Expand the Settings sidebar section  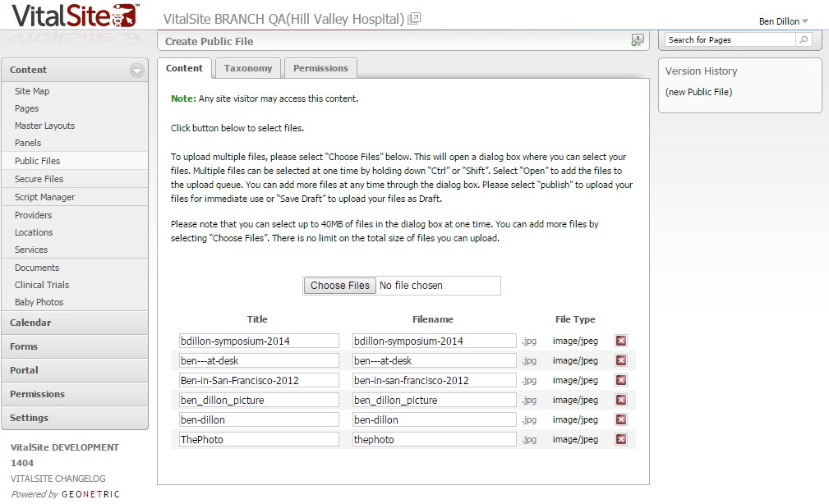tap(75, 417)
